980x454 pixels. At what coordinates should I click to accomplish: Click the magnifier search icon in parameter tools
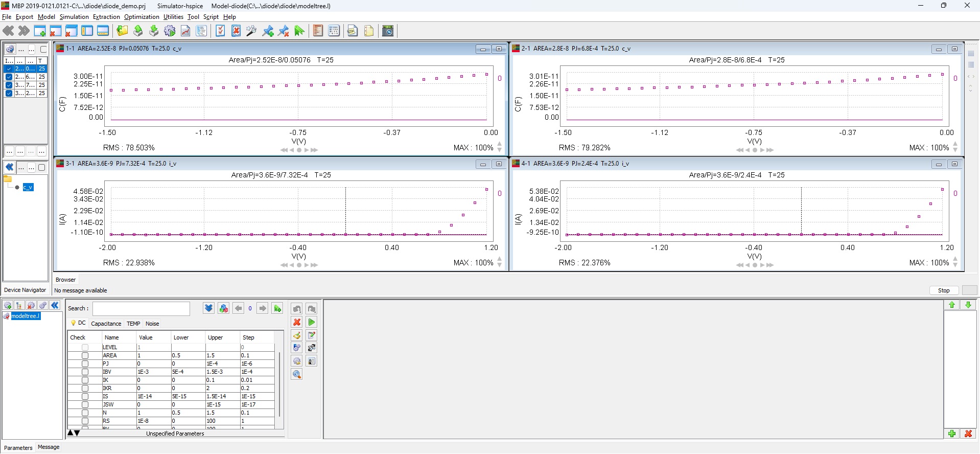pos(297,374)
